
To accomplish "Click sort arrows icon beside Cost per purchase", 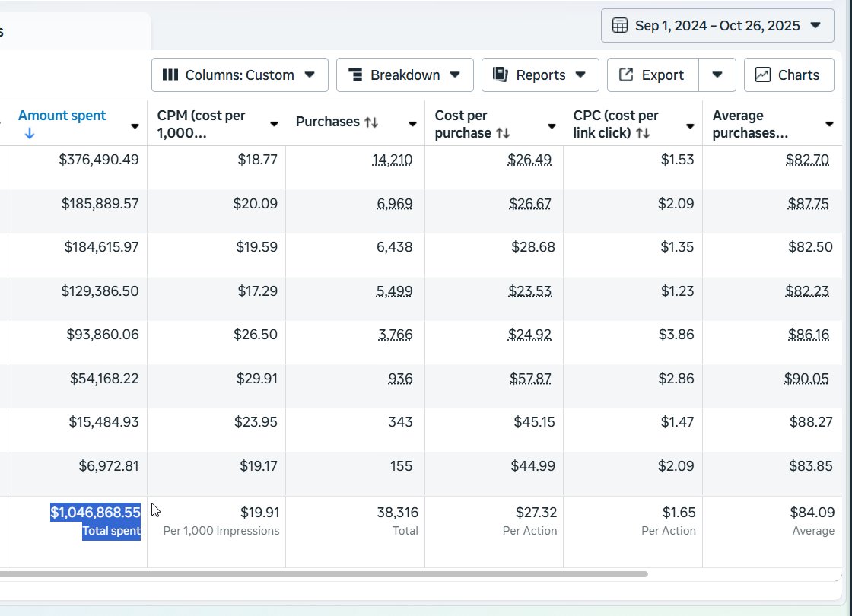I will tap(503, 133).
